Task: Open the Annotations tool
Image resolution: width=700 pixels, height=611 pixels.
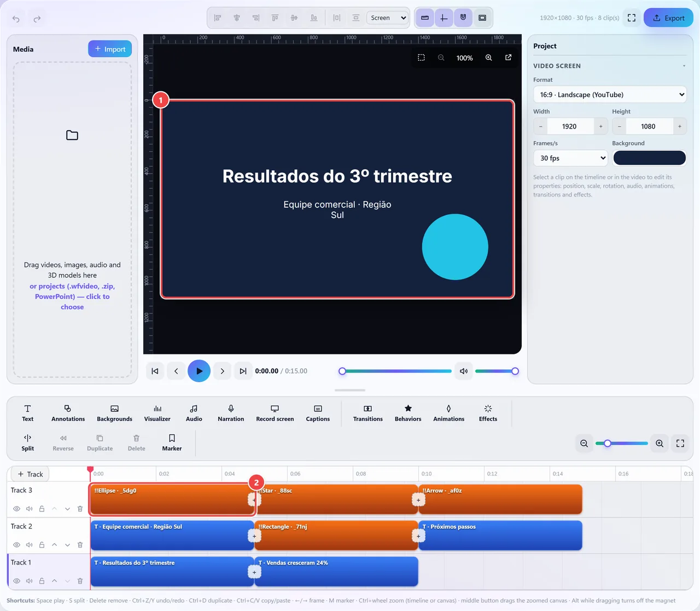Action: coord(68,413)
